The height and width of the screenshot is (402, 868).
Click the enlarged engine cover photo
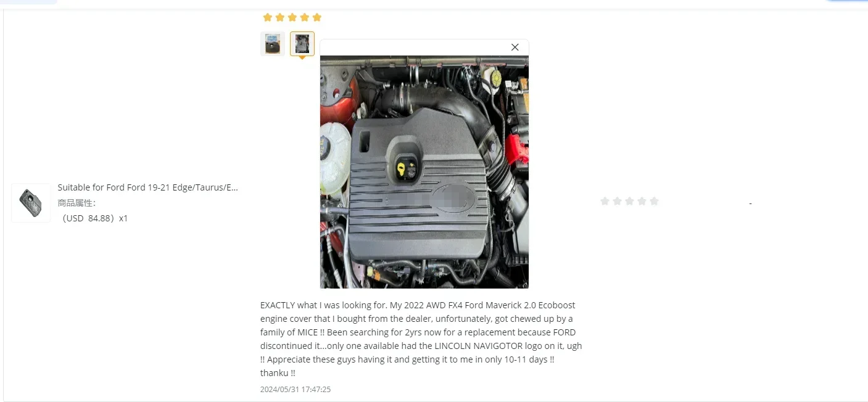[424, 172]
